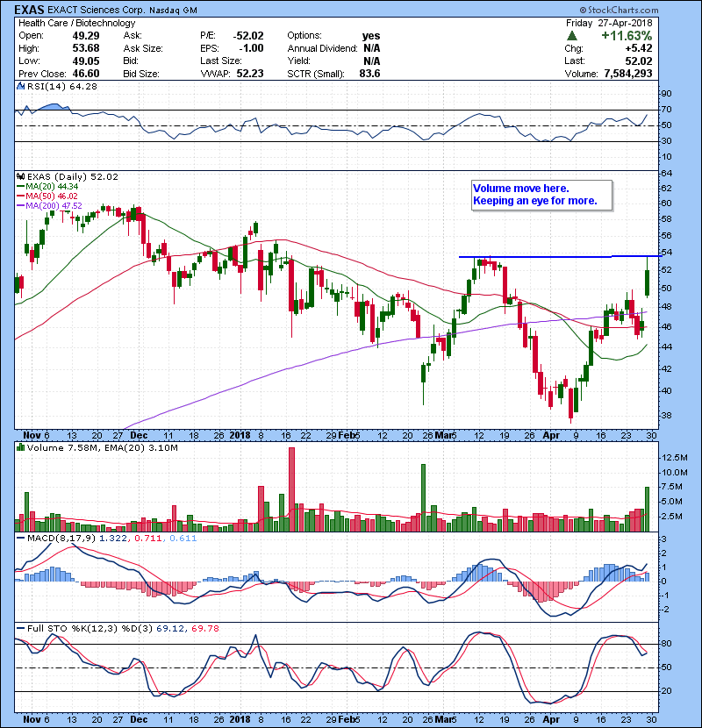Click the candlestick icon beside EXAS (Daily)
This screenshot has height=728, width=702.
coord(20,177)
